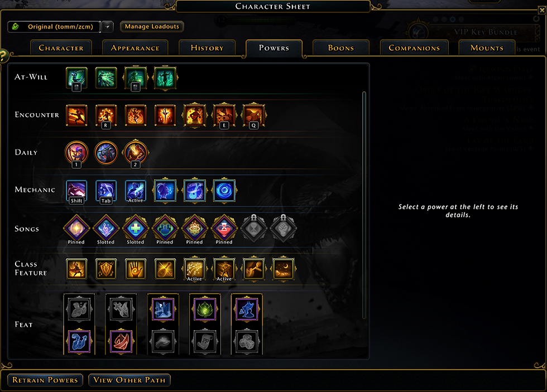
Task: Click the powers list vertical scrollbar
Action: click(364, 205)
